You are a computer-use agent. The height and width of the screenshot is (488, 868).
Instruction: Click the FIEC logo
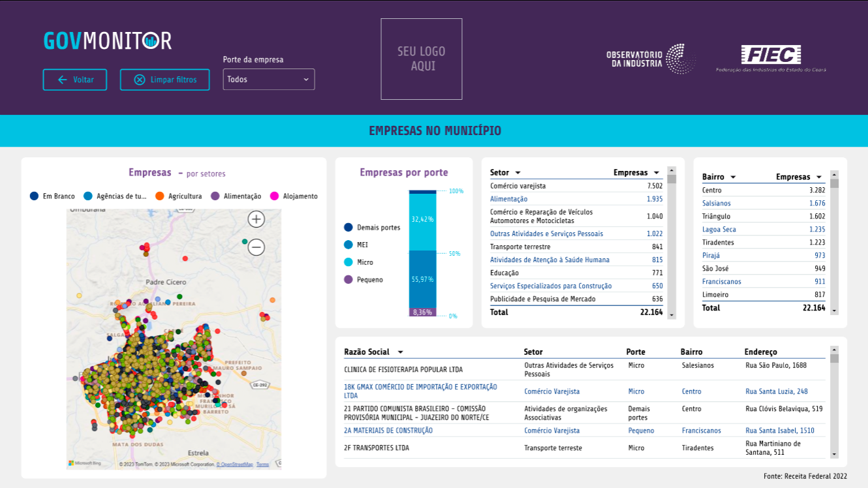[771, 59]
